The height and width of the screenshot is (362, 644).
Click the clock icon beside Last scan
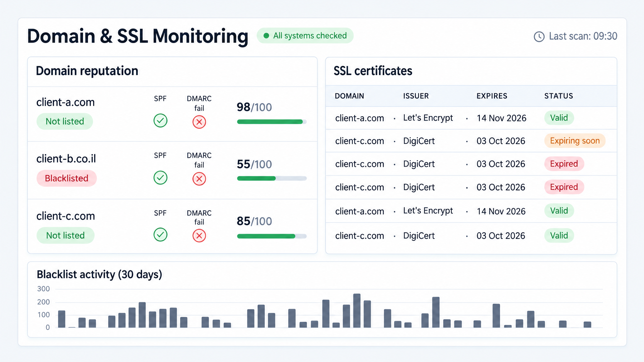pyautogui.click(x=539, y=36)
